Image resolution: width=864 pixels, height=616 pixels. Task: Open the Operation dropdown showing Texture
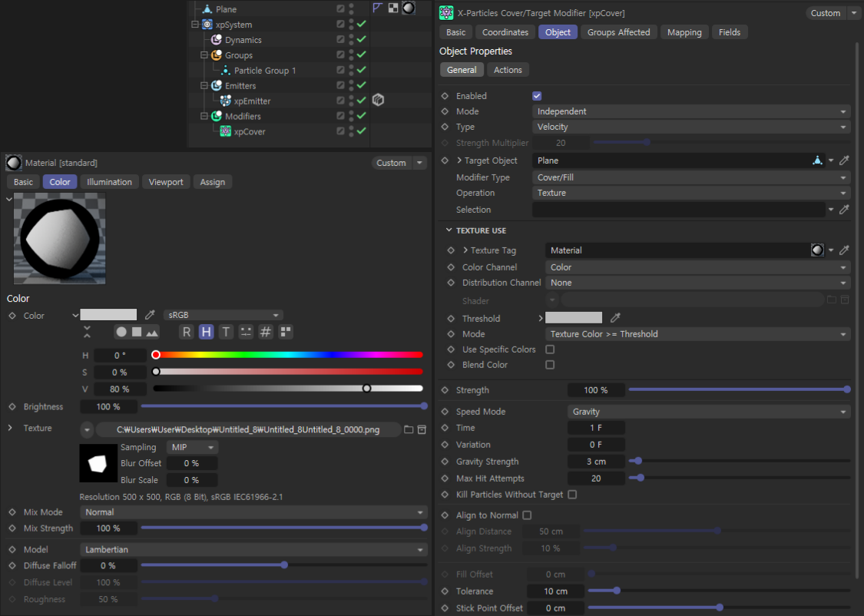(x=690, y=193)
